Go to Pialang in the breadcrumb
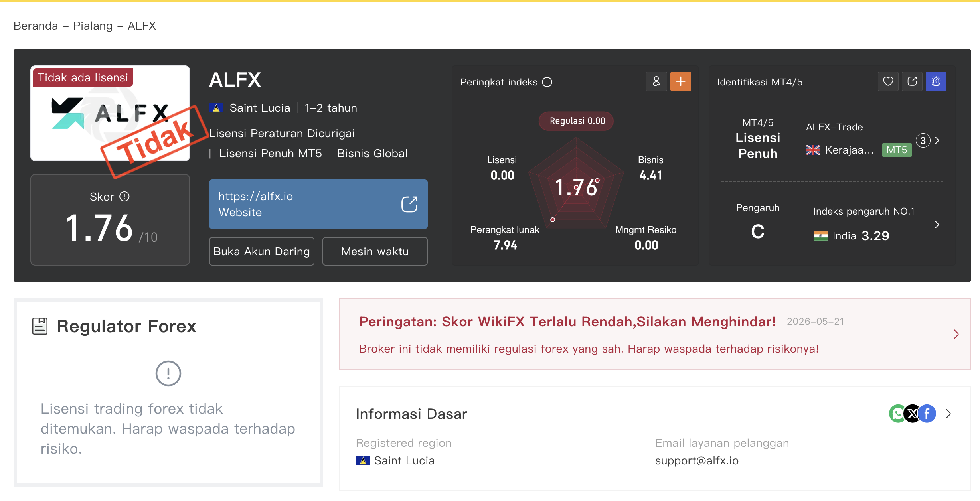The width and height of the screenshot is (980, 501). point(93,26)
